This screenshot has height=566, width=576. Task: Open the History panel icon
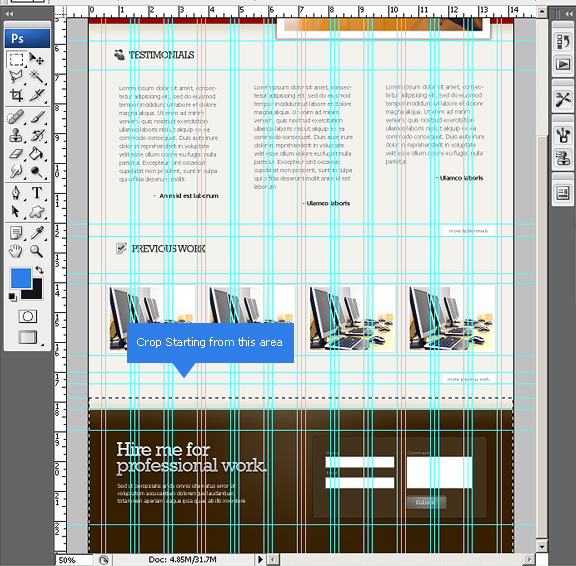coord(563,42)
